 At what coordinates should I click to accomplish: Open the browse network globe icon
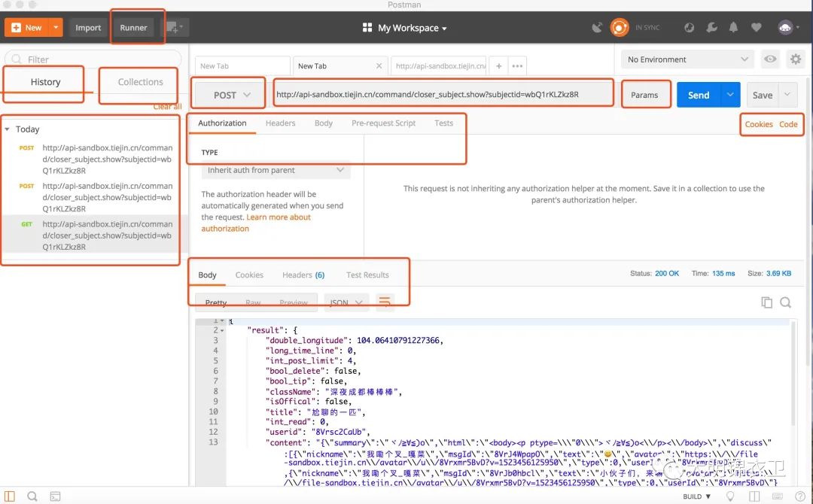click(689, 27)
